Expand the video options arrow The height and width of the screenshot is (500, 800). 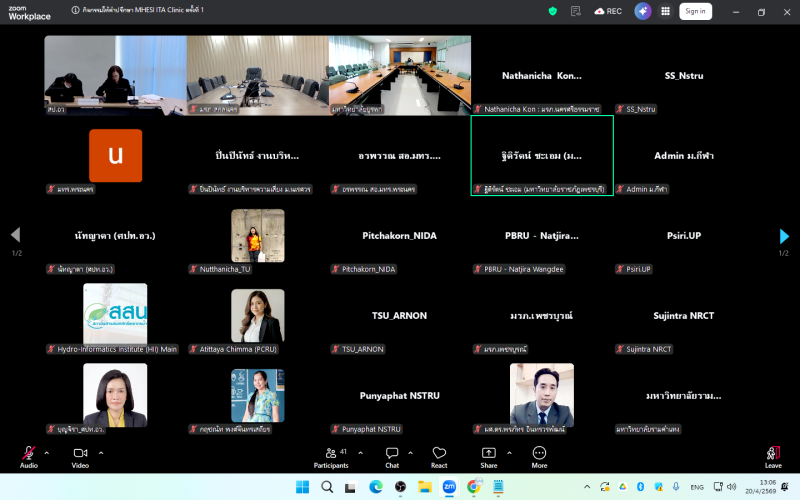[101, 452]
